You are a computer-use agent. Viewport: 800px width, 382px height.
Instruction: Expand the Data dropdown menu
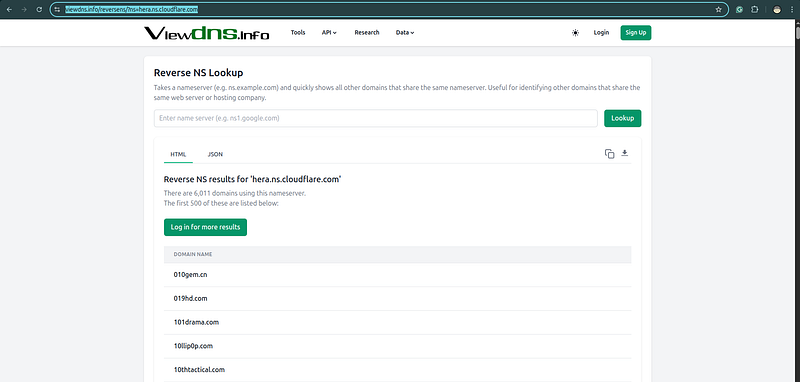click(x=405, y=33)
